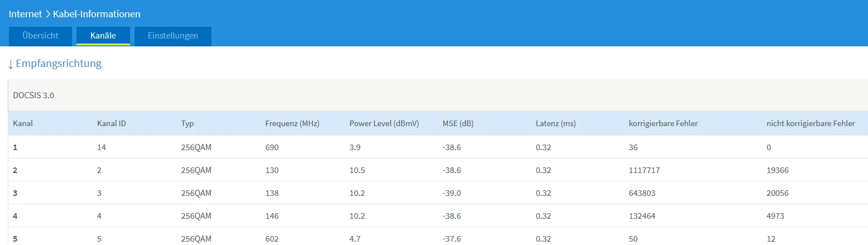Click the Latenz (ms) column header

555,123
